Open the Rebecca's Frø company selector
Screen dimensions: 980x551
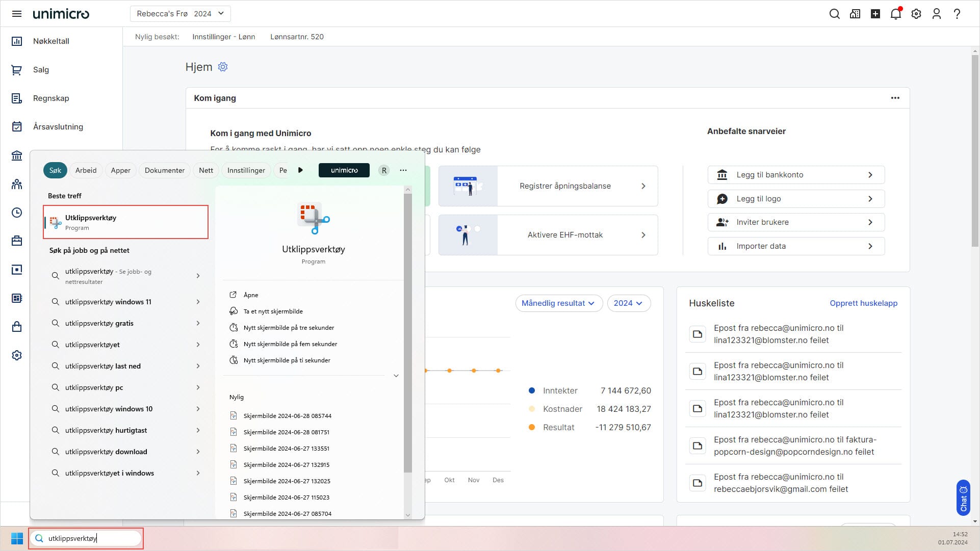(x=180, y=14)
